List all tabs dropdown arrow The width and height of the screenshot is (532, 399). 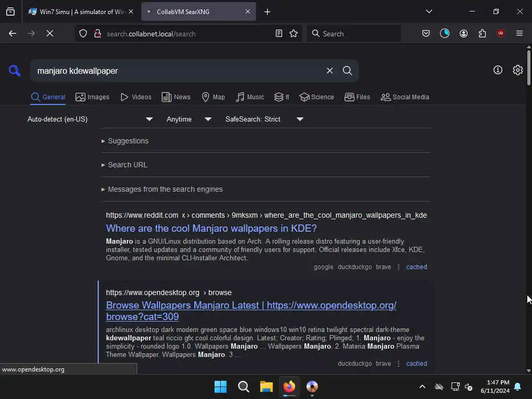429,11
